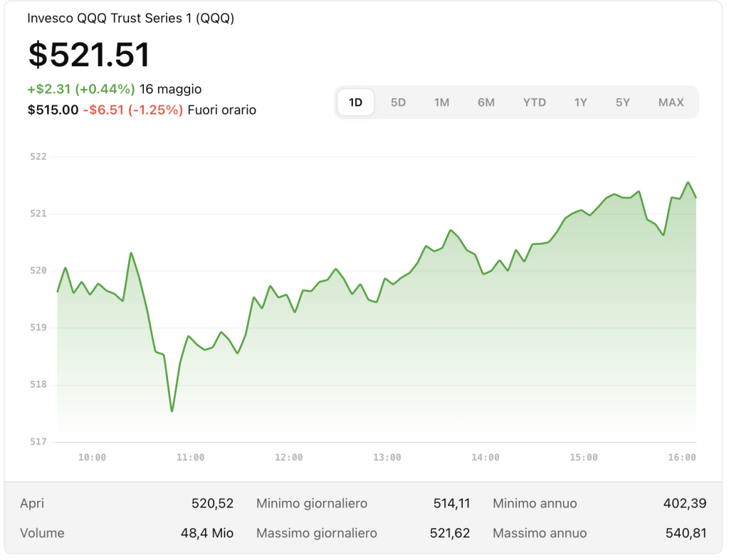Select the 1D time range tab
The image size is (729, 560).
click(356, 102)
